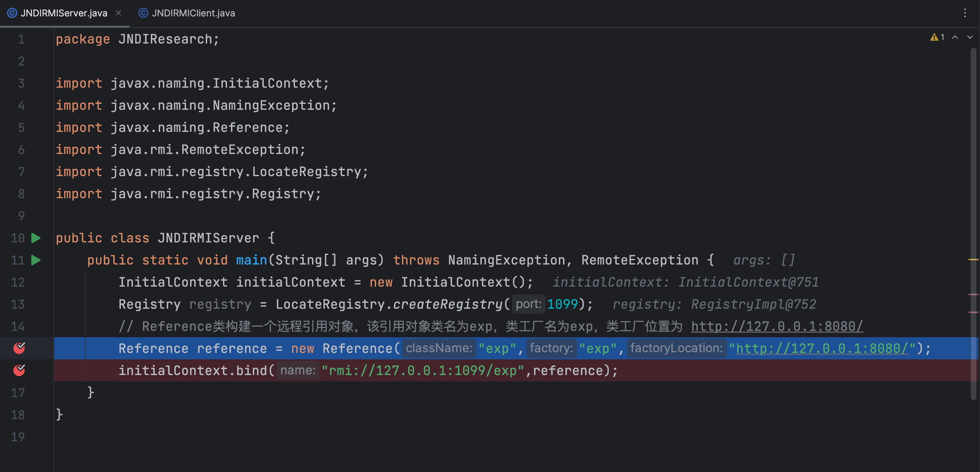Click the inline hint args: []
This screenshot has width=980, height=472.
(x=764, y=260)
